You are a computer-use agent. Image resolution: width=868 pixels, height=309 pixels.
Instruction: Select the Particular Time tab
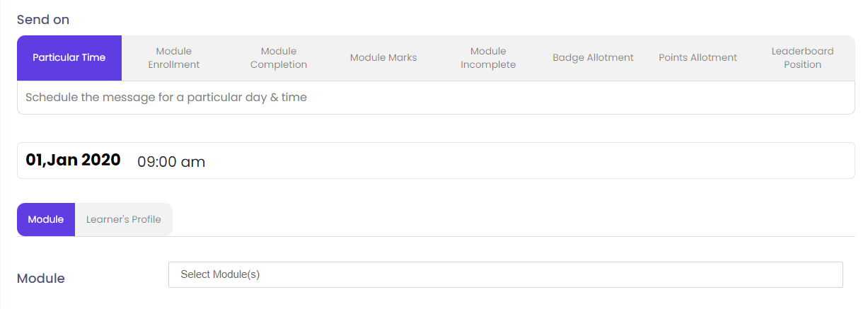tap(69, 58)
